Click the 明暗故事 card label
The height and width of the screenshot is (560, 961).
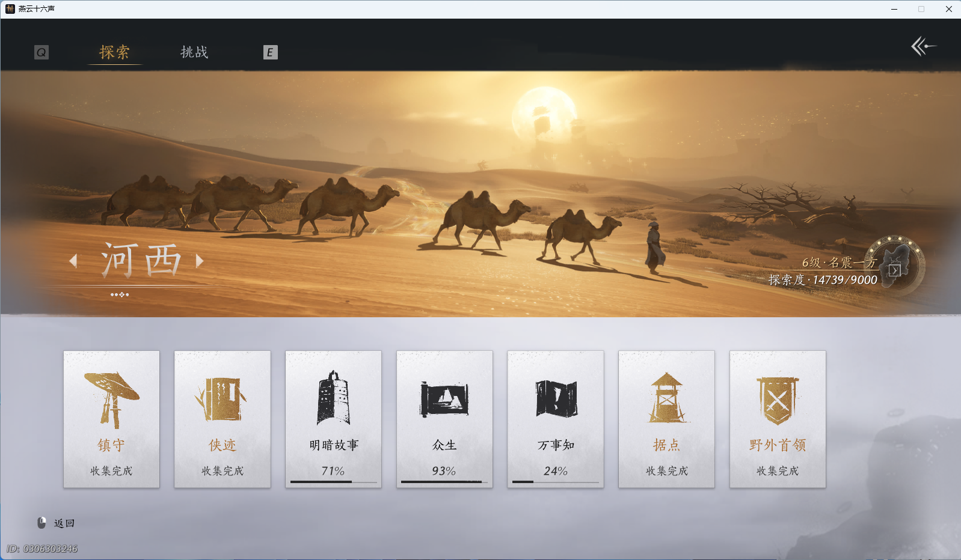point(334,445)
